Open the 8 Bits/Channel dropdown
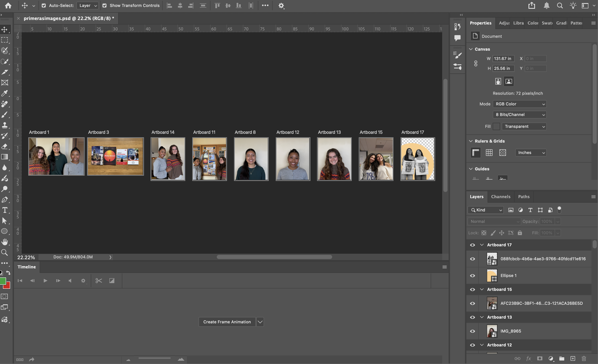The height and width of the screenshot is (364, 598). [x=520, y=115]
